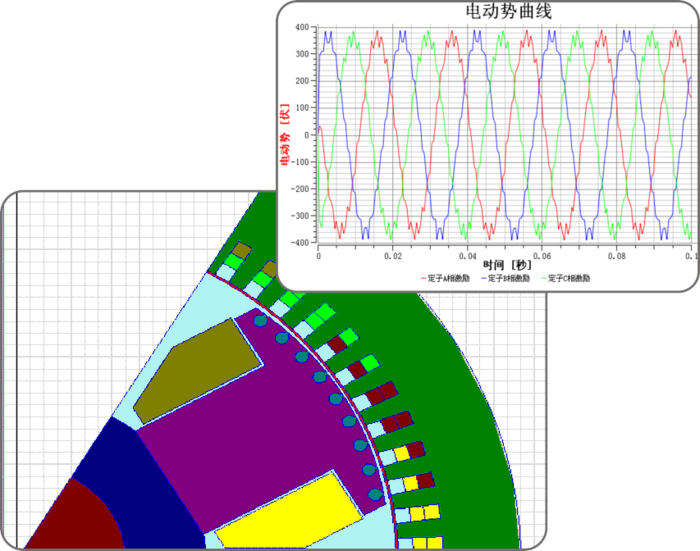Select the yellow rotor field winding region
Image resolution: width=700 pixels, height=551 pixels.
pyautogui.click(x=290, y=511)
